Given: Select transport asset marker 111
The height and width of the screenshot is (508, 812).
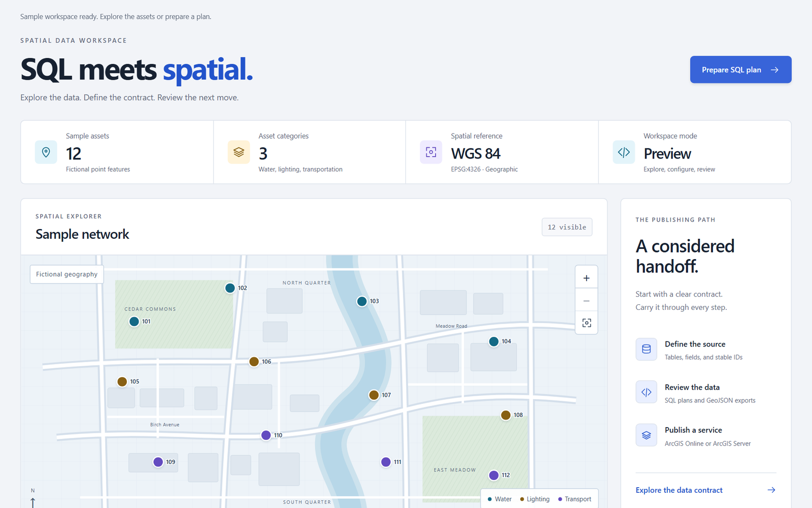Looking at the screenshot, I should coord(386,462).
